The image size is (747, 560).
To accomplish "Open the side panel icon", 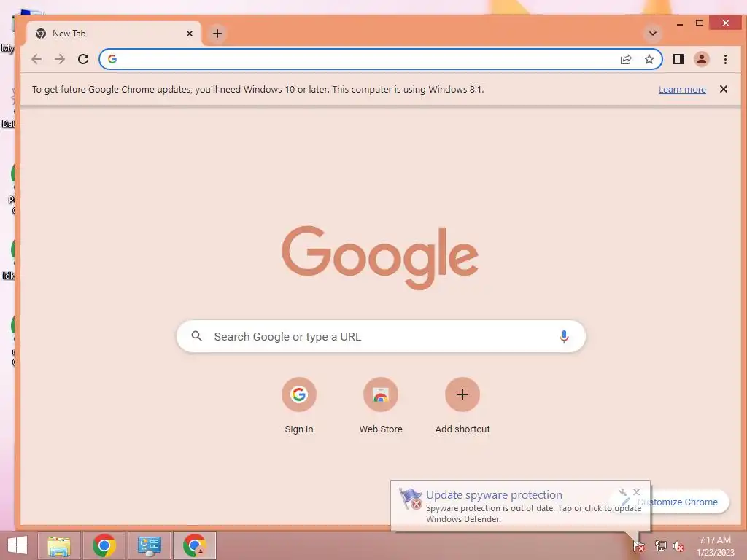I will (678, 59).
